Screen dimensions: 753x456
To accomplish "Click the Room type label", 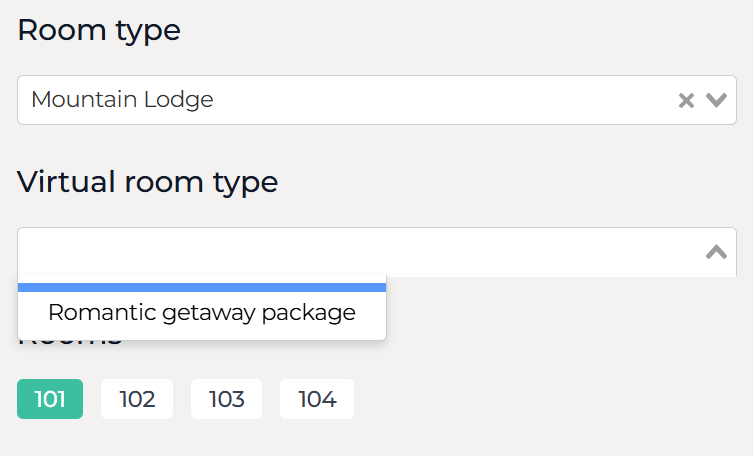I will [99, 30].
